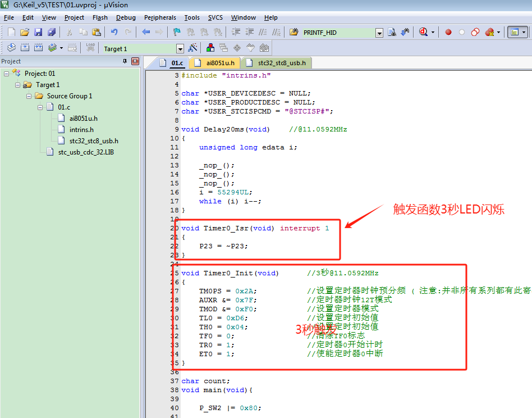
Task: Select intrins.h in project tree
Action: pyautogui.click(x=81, y=130)
